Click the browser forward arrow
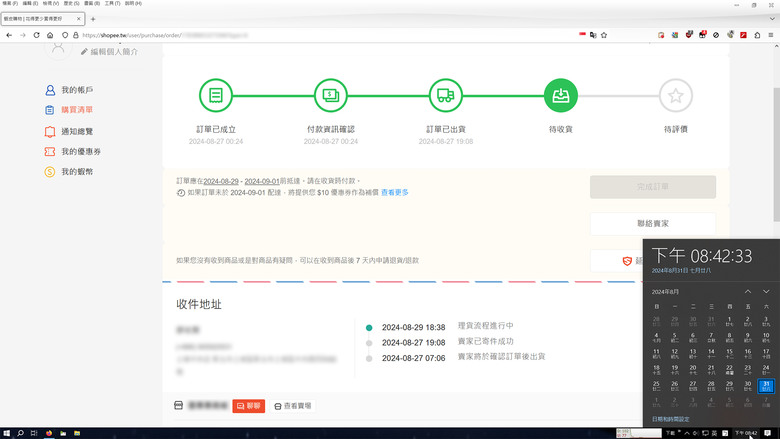The height and width of the screenshot is (439, 780). tap(23, 35)
